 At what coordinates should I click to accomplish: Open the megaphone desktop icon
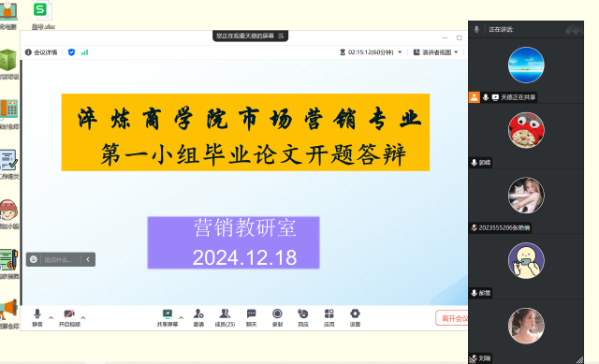[x=9, y=310]
